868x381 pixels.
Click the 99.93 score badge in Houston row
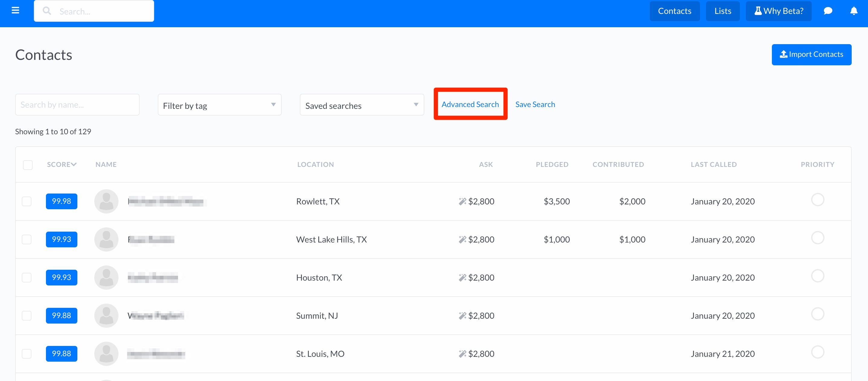pyautogui.click(x=62, y=278)
